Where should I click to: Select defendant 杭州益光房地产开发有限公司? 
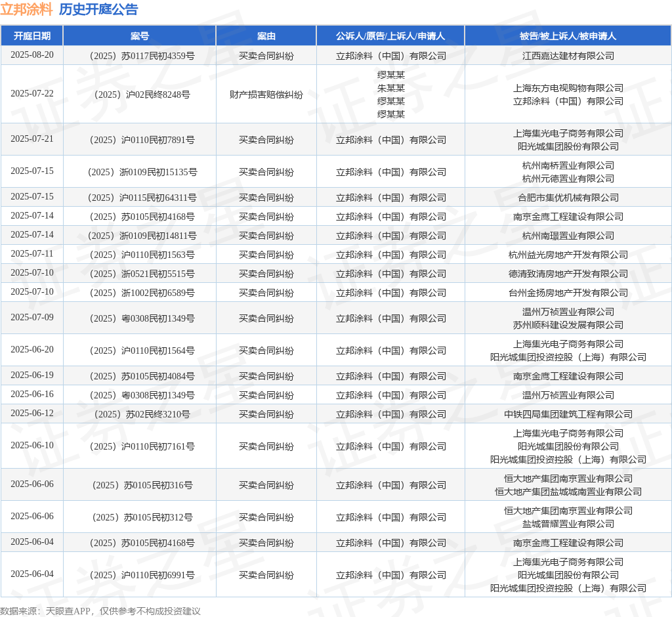(x=568, y=255)
